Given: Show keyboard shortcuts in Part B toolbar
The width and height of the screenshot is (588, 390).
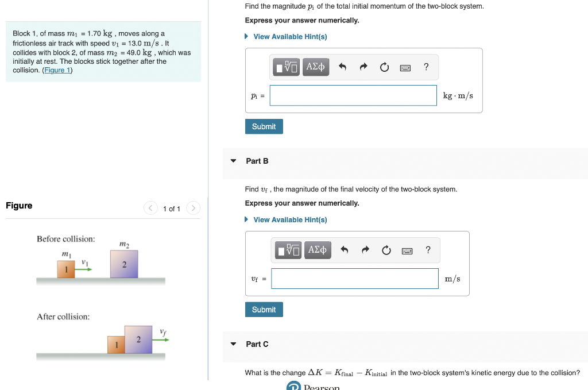Looking at the screenshot, I should click(x=407, y=250).
